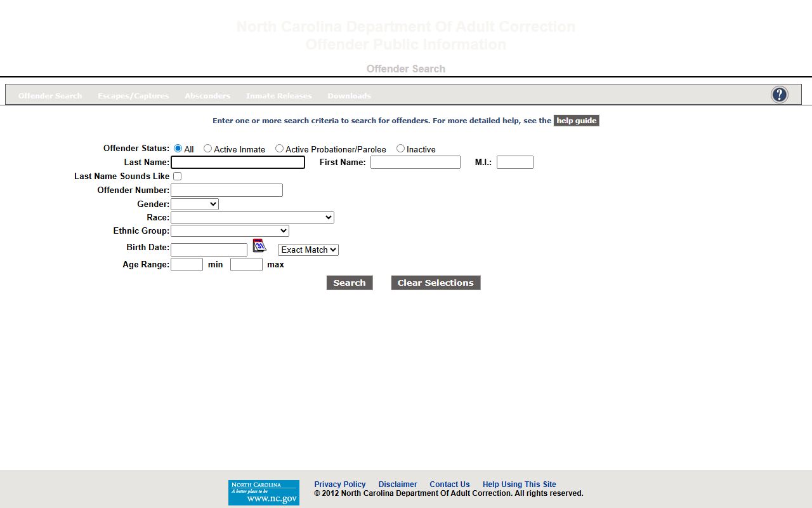Viewport: 812px width, 508px height.
Task: Expand the Gender dropdown
Action: (x=195, y=204)
